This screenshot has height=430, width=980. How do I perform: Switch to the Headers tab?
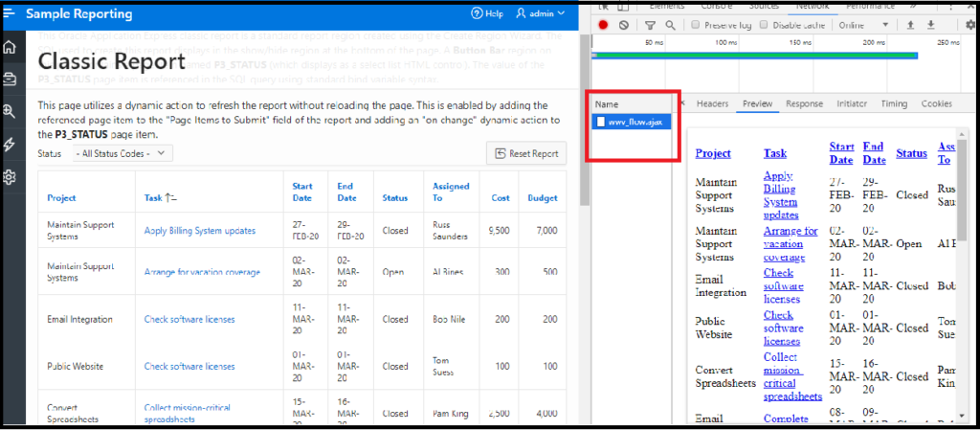point(712,103)
